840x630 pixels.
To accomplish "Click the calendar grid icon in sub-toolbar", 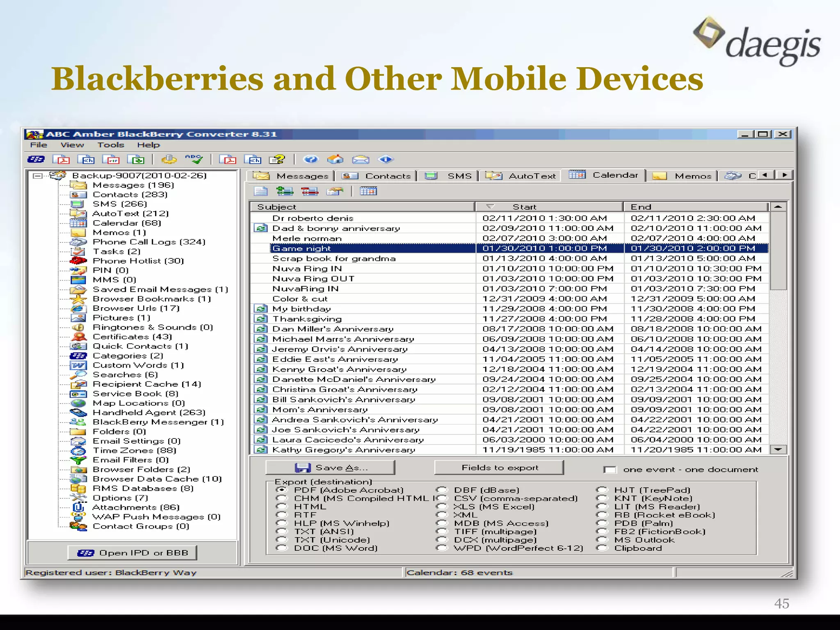I will (x=368, y=191).
